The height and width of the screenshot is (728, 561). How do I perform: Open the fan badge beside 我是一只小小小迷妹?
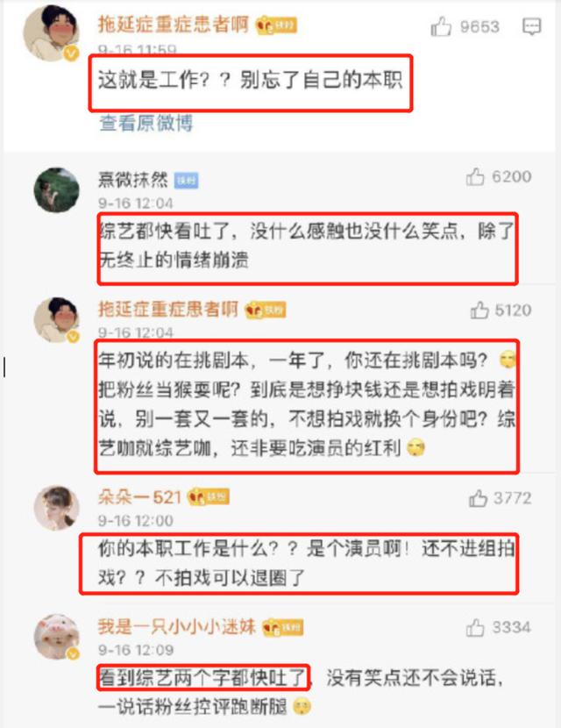(x=283, y=627)
